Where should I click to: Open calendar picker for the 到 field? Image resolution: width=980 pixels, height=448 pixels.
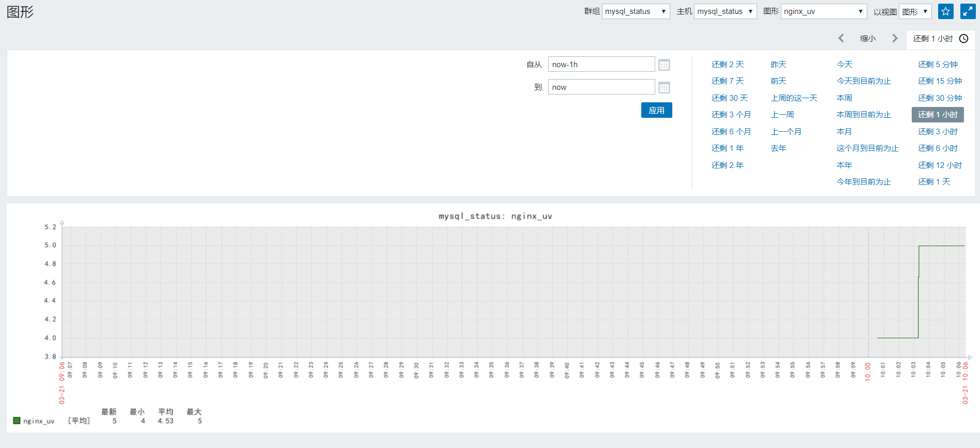664,87
